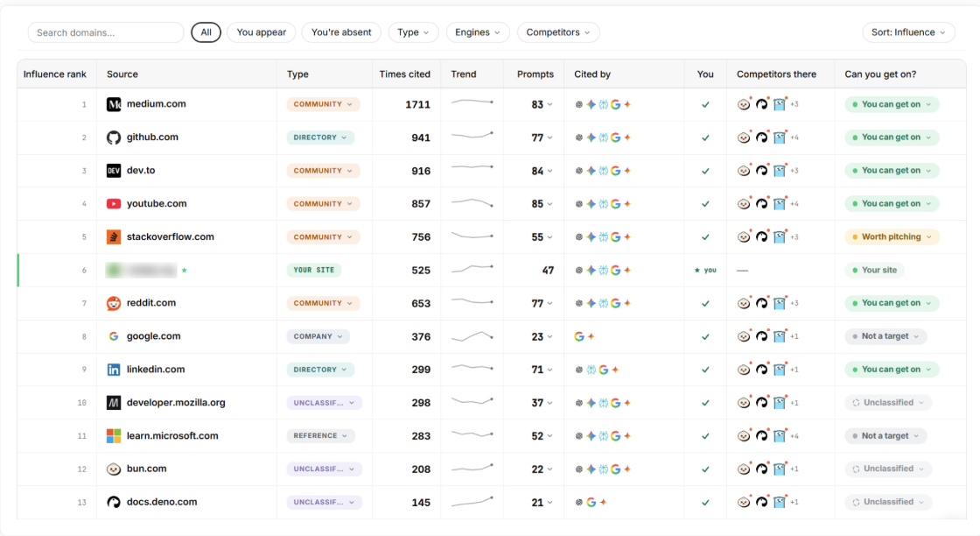This screenshot has width=980, height=536.
Task: Click the Google engine icon in medium.com row
Action: click(x=616, y=104)
